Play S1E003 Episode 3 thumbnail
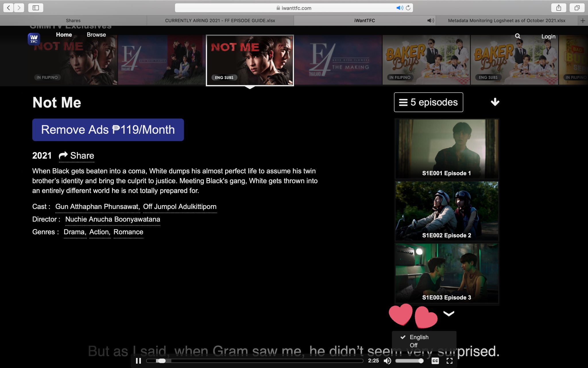Viewport: 588px width, 368px height. coord(446,273)
